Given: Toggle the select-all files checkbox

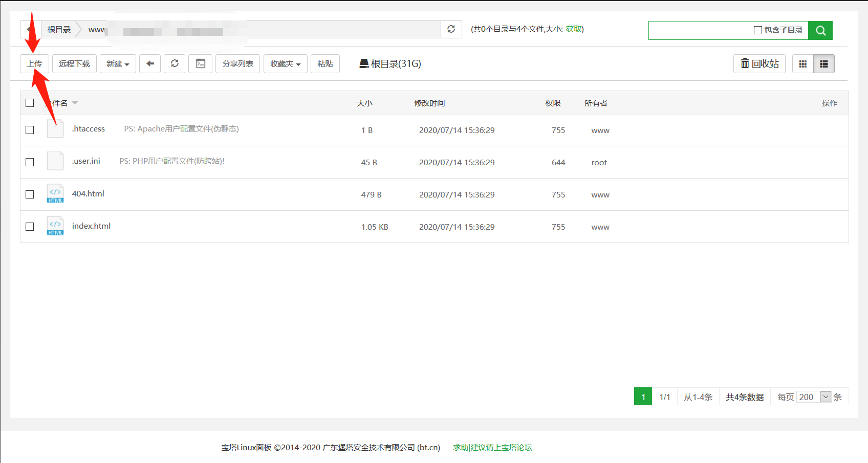Looking at the screenshot, I should click(30, 103).
